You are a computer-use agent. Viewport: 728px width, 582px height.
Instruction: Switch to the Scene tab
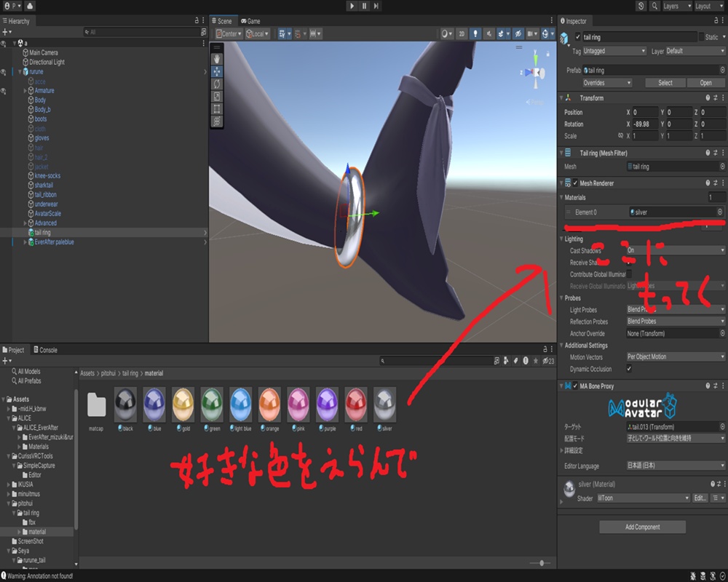222,21
